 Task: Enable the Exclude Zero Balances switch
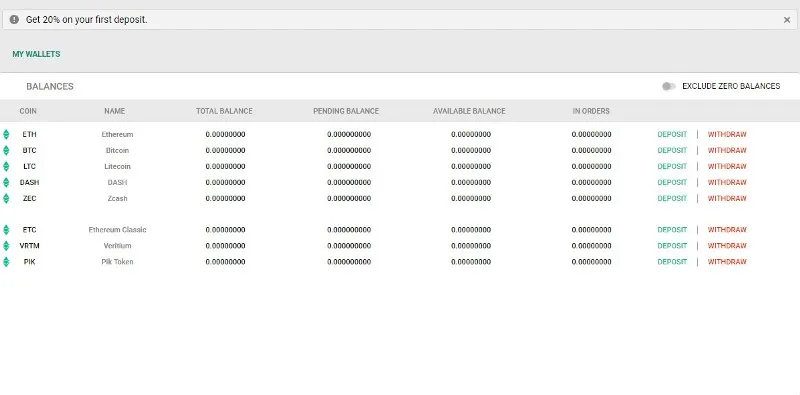(x=668, y=86)
